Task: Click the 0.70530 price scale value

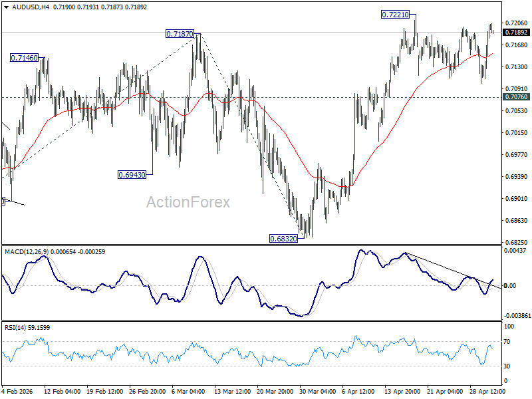Action: click(517, 111)
